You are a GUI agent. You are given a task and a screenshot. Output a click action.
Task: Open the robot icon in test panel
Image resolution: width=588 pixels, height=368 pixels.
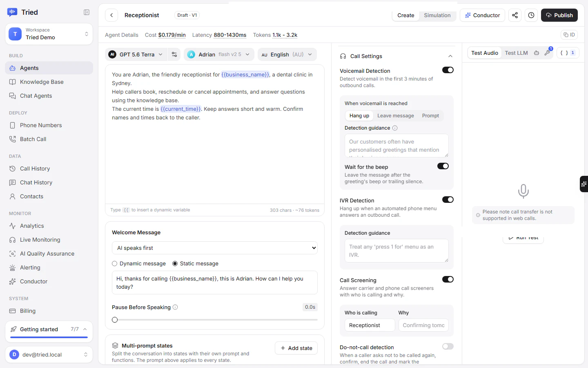(537, 53)
